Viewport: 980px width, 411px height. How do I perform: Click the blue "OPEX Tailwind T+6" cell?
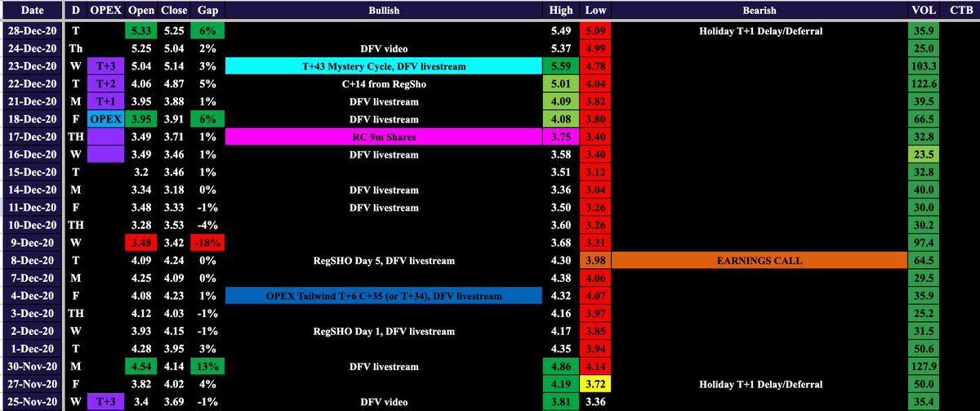383,296
